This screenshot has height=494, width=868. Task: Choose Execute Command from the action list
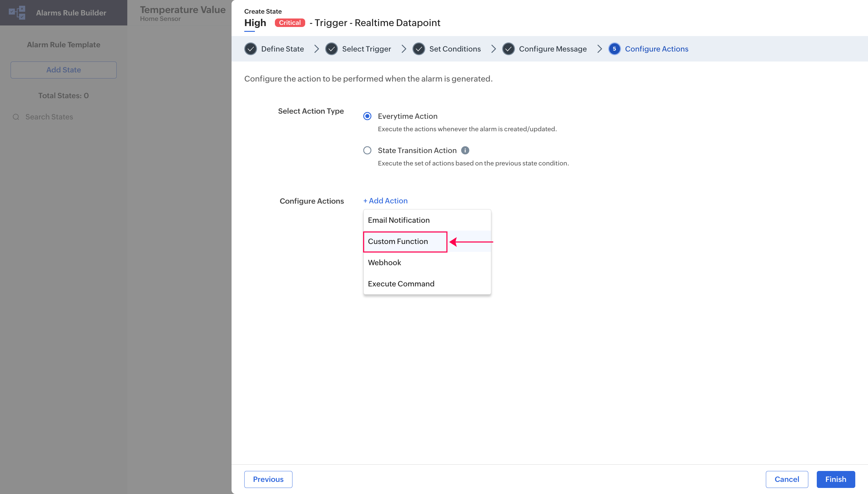click(x=401, y=284)
